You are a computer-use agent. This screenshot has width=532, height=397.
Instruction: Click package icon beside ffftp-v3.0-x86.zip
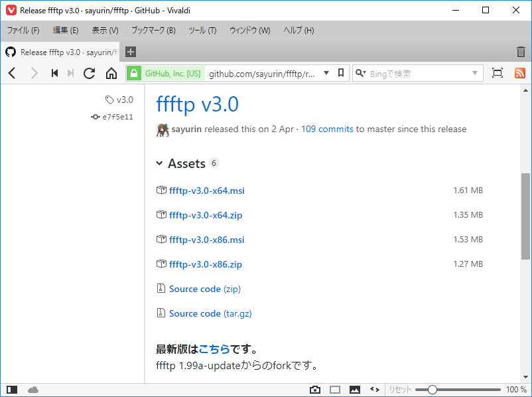(x=161, y=264)
